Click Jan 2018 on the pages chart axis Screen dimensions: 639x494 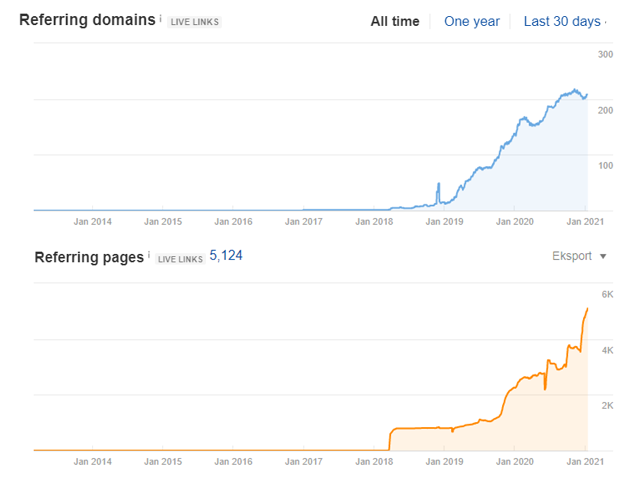374,461
